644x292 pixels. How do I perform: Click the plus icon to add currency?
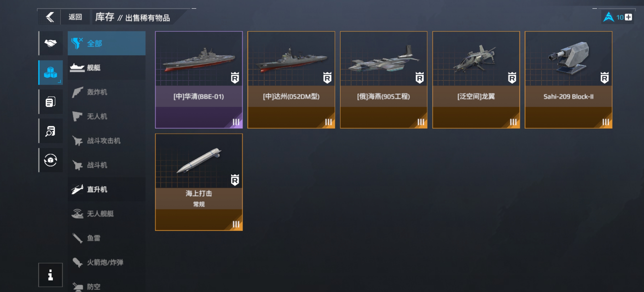click(x=628, y=17)
